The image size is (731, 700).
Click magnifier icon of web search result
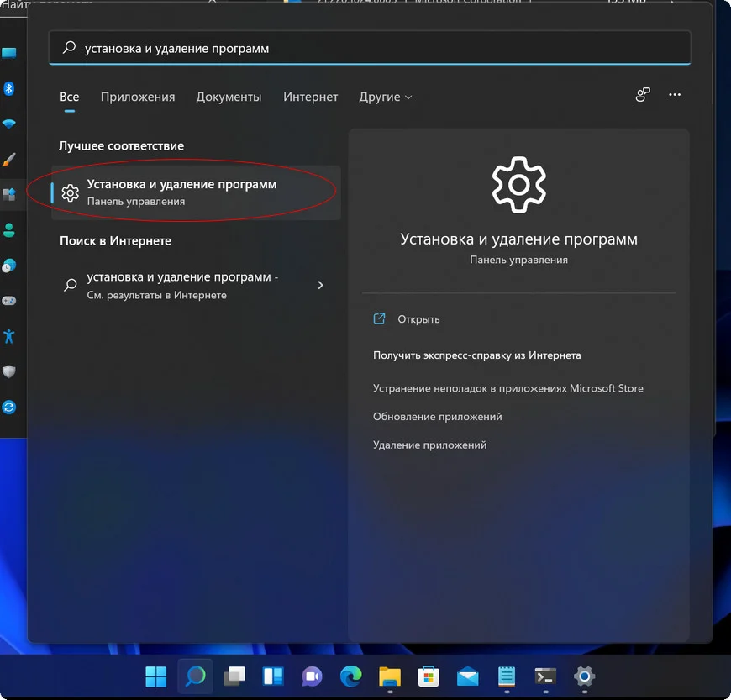(71, 285)
